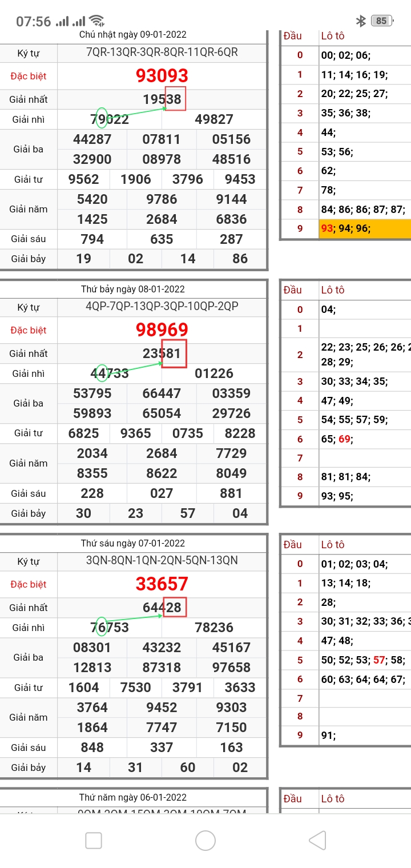Tap third prize number 66447

tap(162, 393)
